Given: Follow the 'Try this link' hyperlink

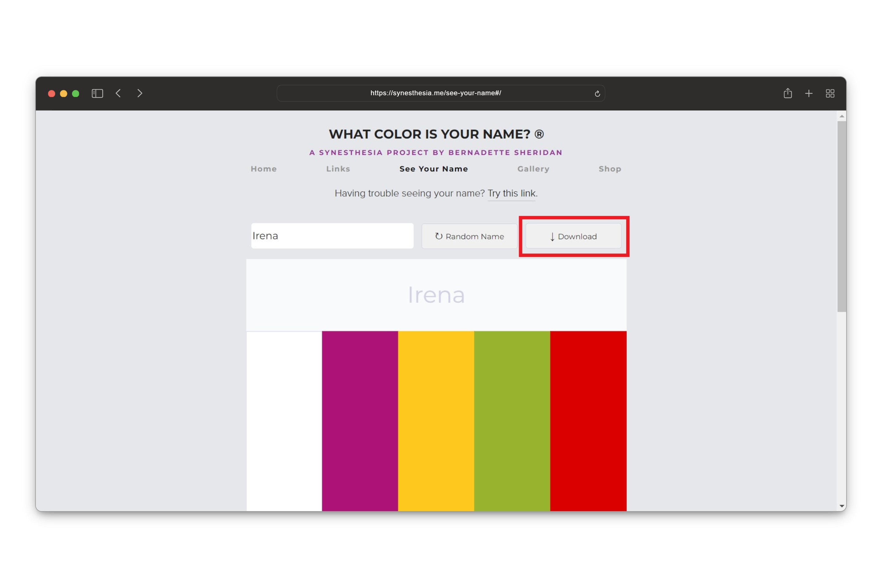Looking at the screenshot, I should (x=511, y=194).
